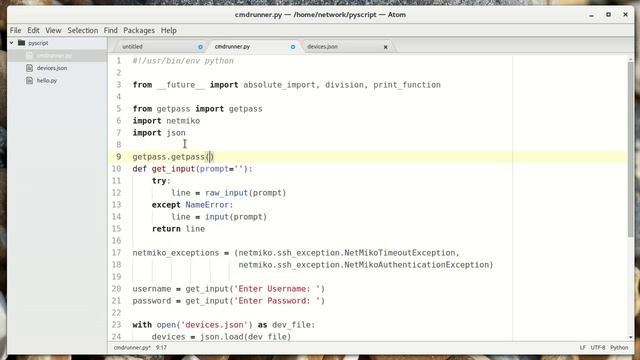Viewport: 640px width, 360px height.
Task: Click the pyscript folder icon
Action: point(22,43)
